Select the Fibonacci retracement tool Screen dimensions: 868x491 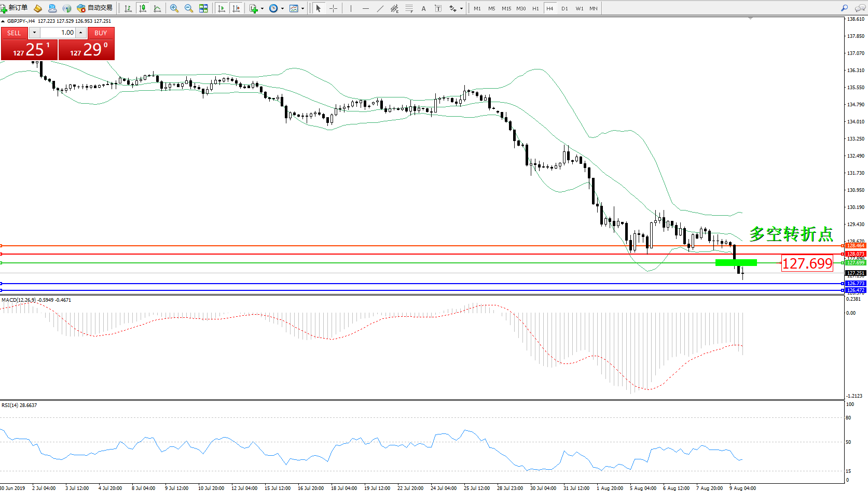409,8
